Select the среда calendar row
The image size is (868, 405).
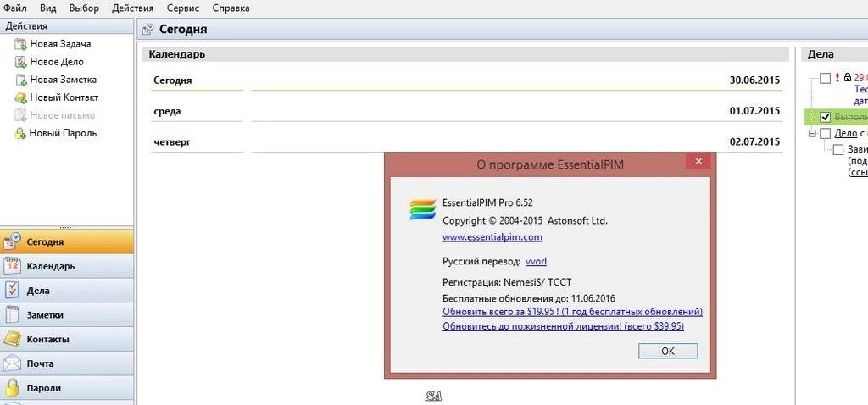466,112
